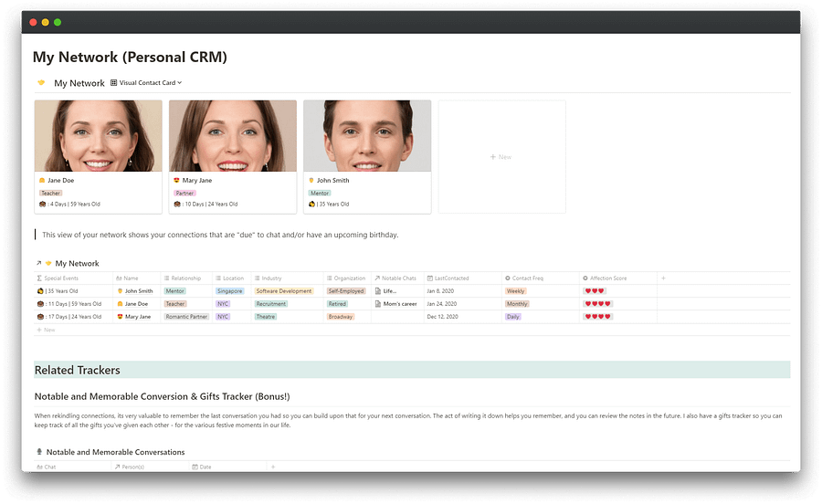Open the Visual Contact Card view dropdown
The width and height of the screenshot is (822, 504).
point(150,82)
